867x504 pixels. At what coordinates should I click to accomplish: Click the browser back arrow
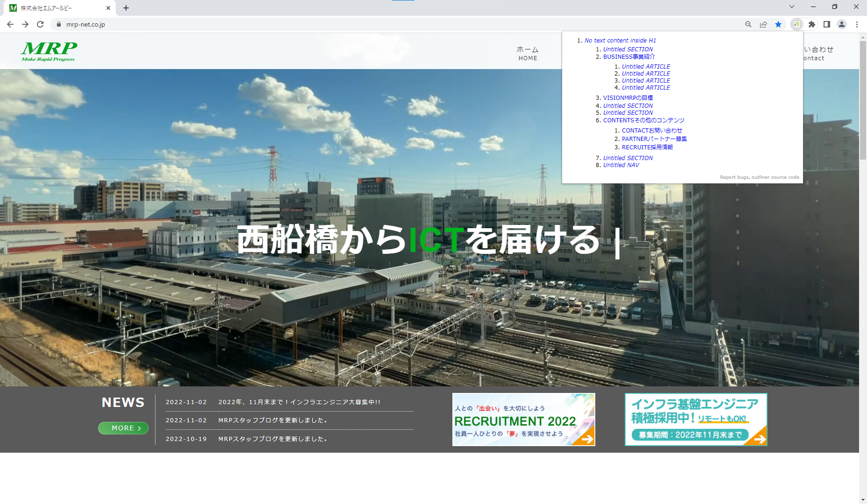10,24
